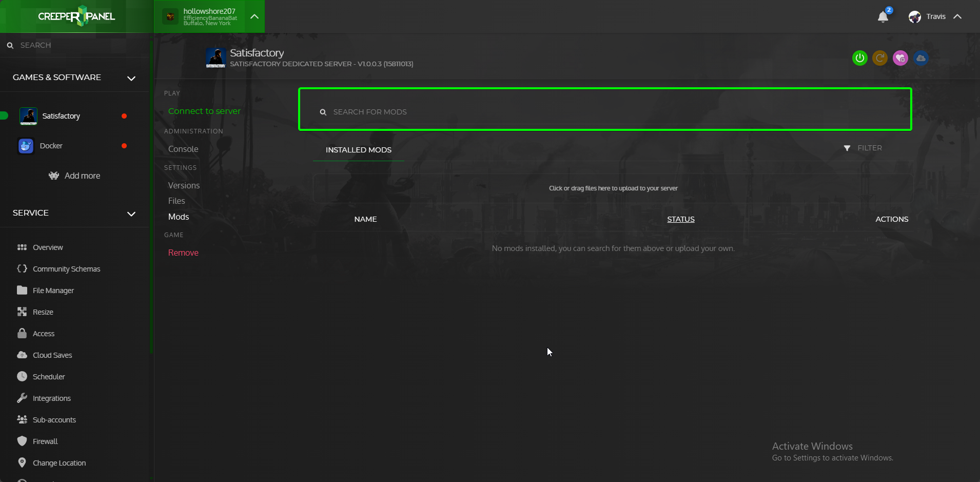Sort by the Status column header

click(x=680, y=219)
